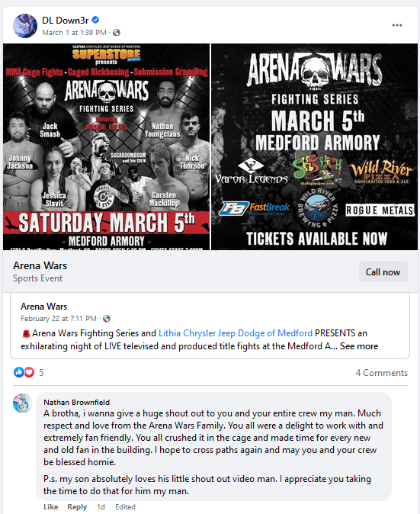Click the globe icon beside February 22 timestamp
420x514 pixels.
pyautogui.click(x=107, y=319)
